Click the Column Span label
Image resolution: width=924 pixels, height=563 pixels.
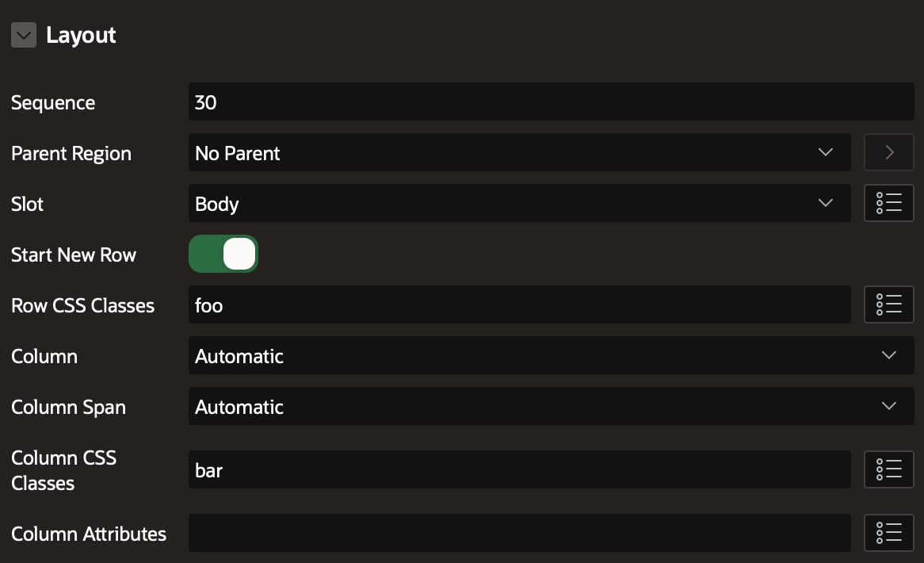click(x=68, y=408)
